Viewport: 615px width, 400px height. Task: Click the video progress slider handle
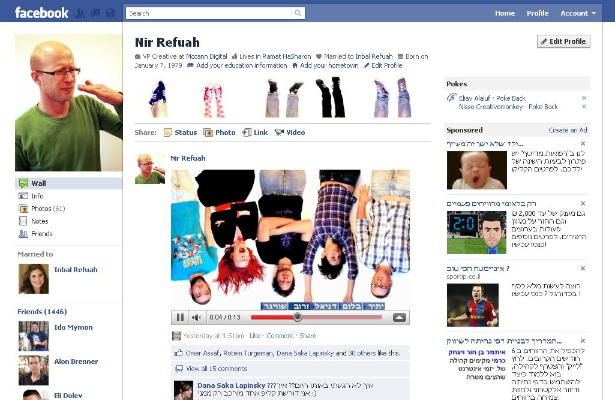(x=298, y=317)
